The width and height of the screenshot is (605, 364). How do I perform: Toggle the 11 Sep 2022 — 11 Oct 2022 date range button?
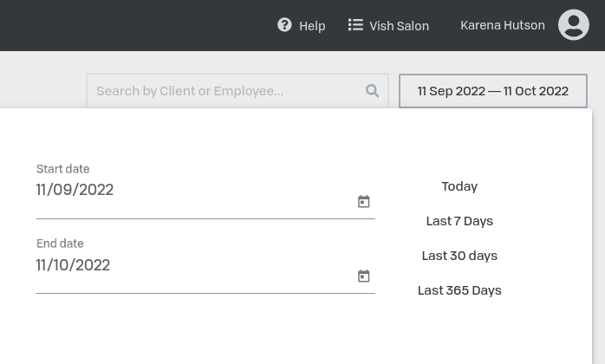point(492,91)
